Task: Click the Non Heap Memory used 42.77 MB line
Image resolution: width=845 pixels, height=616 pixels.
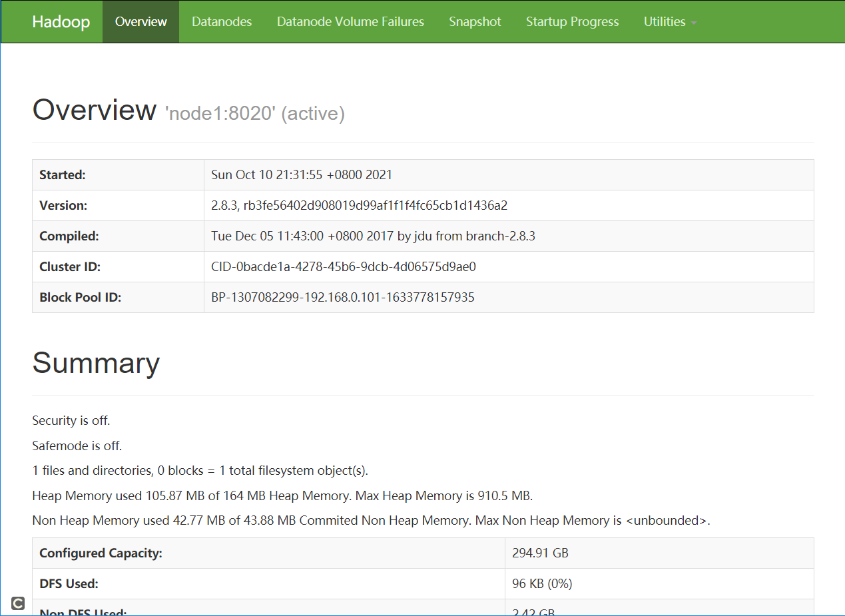Action: coord(372,521)
